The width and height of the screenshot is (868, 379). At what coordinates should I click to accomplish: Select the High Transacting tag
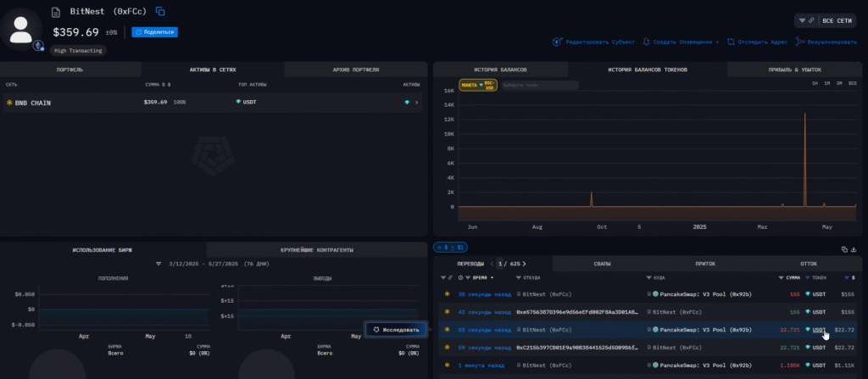click(78, 50)
